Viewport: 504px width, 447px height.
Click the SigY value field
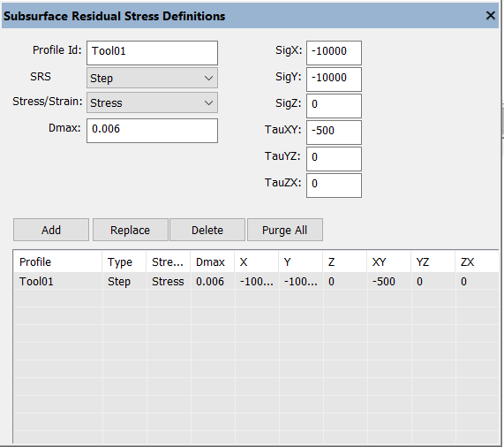334,80
